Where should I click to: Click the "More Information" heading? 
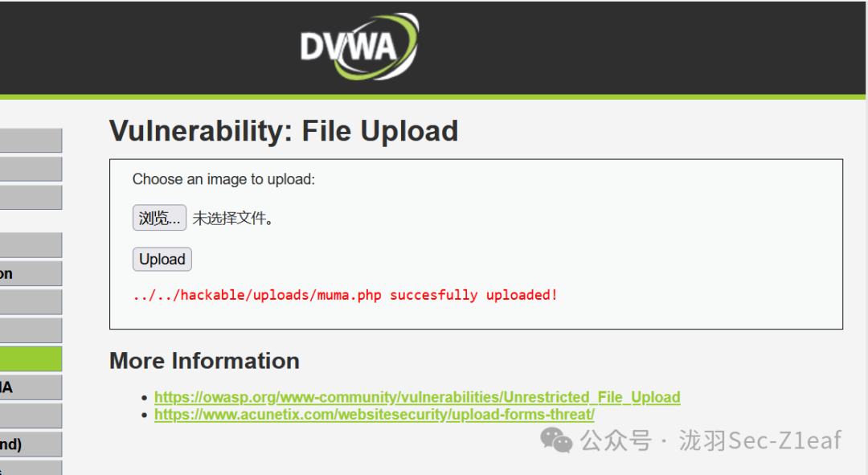(204, 361)
